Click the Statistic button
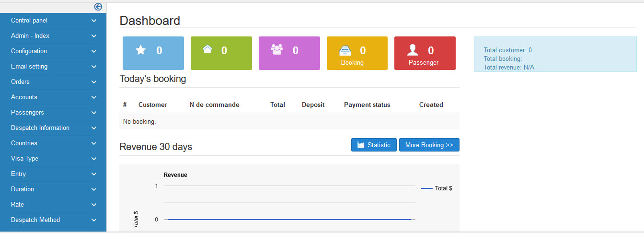Screen dimensions: 644x233 click(x=374, y=145)
